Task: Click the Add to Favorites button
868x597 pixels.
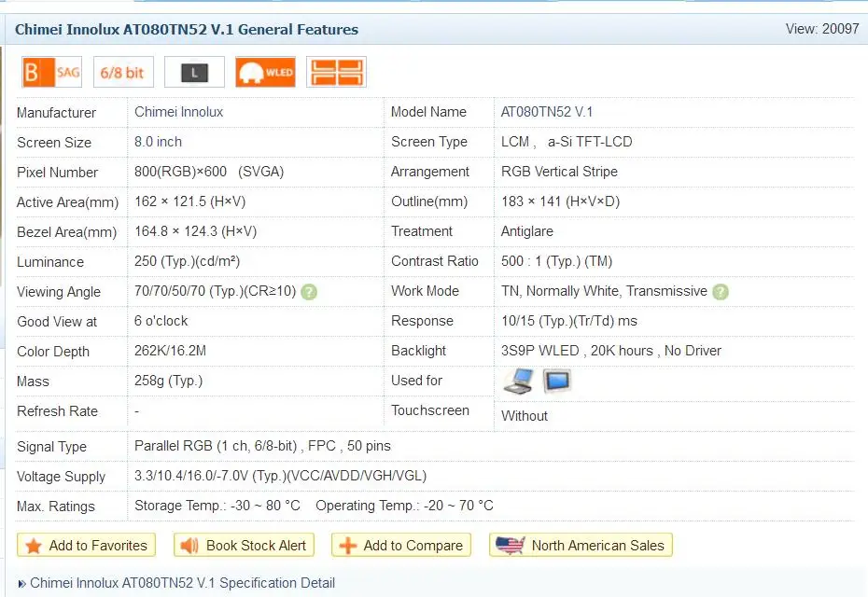Action: [x=87, y=546]
